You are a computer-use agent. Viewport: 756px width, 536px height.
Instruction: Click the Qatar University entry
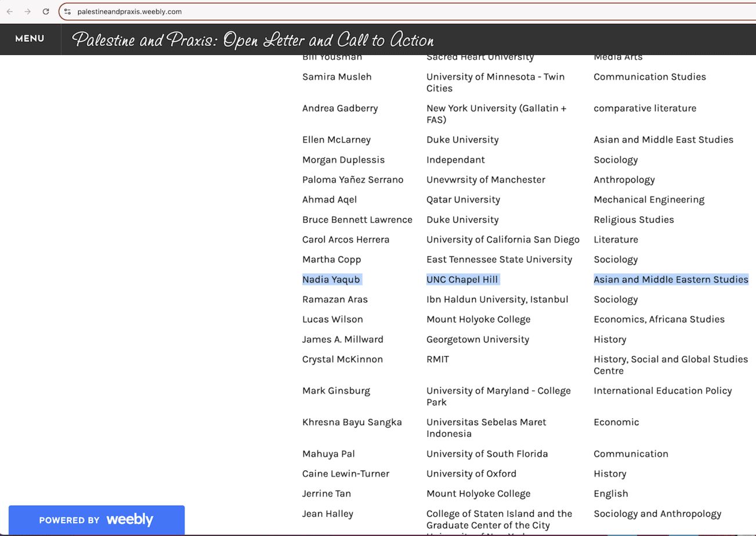click(463, 200)
